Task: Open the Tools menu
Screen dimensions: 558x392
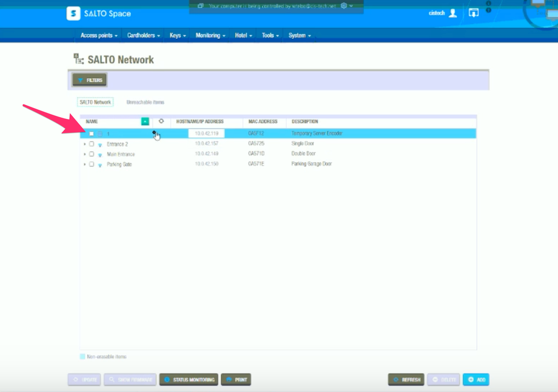Action: (270, 35)
